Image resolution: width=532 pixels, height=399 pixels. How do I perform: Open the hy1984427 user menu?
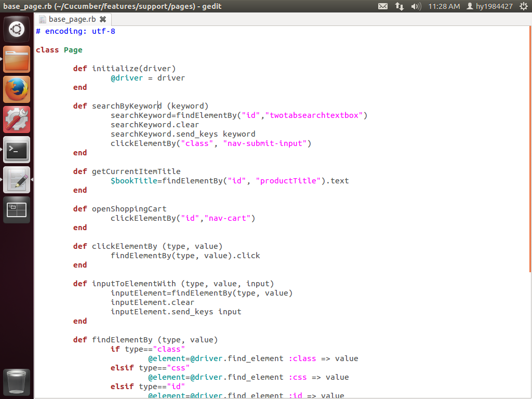(x=489, y=6)
